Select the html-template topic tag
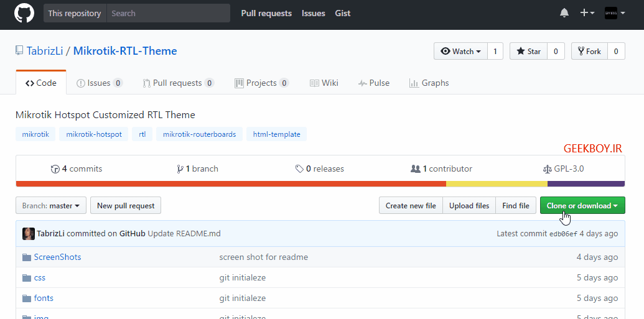 [x=276, y=134]
